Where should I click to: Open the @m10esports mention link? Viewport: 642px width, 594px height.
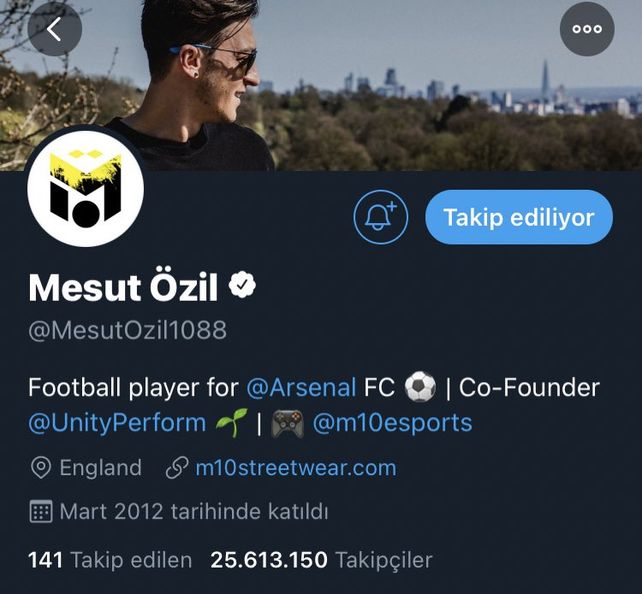point(392,423)
